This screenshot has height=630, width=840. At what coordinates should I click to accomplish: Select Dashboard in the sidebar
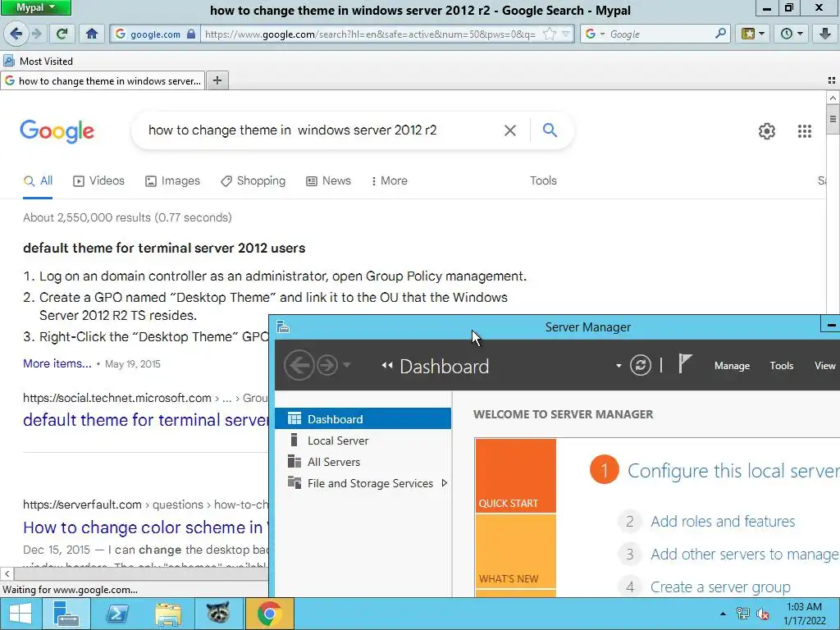363,419
